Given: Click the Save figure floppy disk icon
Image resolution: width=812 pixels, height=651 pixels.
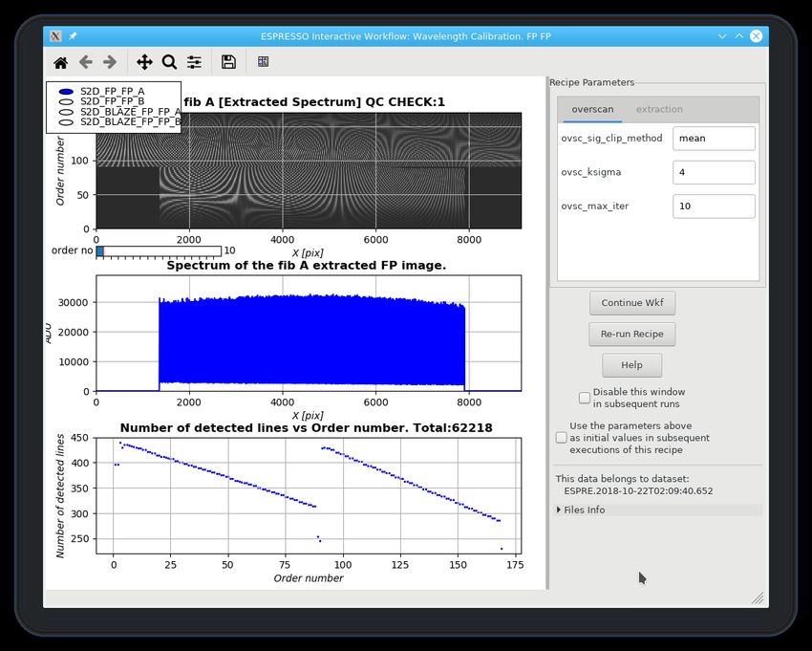Looking at the screenshot, I should (x=228, y=62).
